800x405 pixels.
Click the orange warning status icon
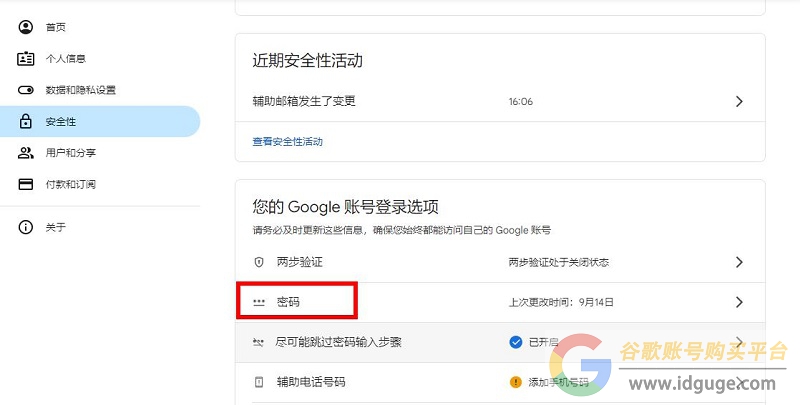[x=516, y=382]
